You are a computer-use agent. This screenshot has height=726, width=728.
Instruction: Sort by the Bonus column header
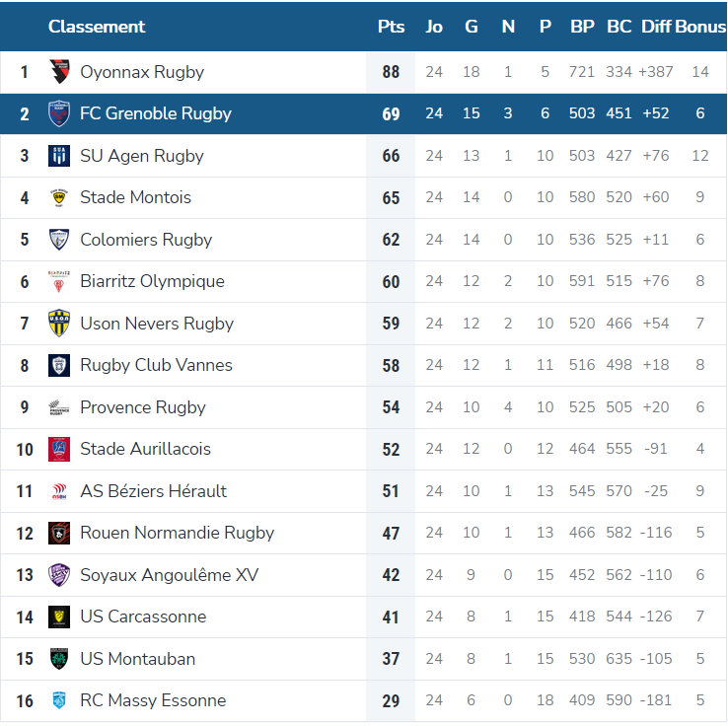coord(700,27)
